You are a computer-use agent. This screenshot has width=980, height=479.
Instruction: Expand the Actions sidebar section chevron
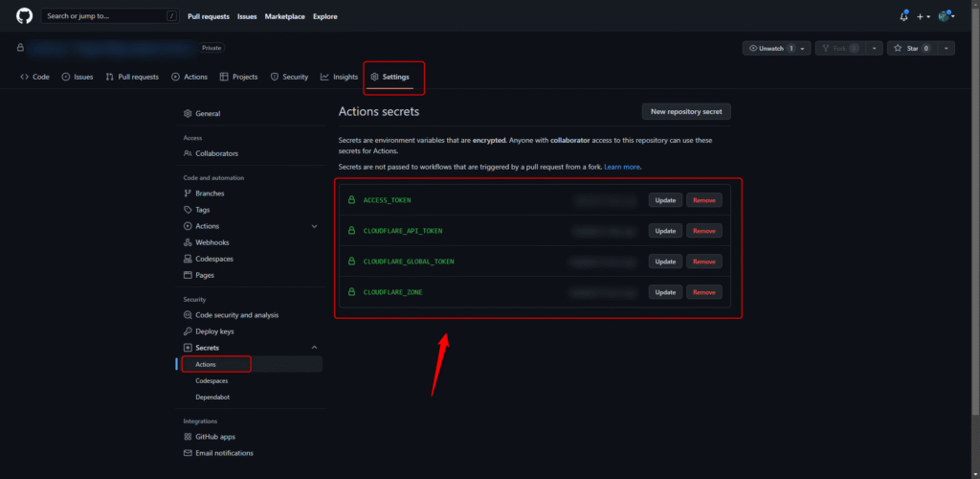tap(315, 226)
